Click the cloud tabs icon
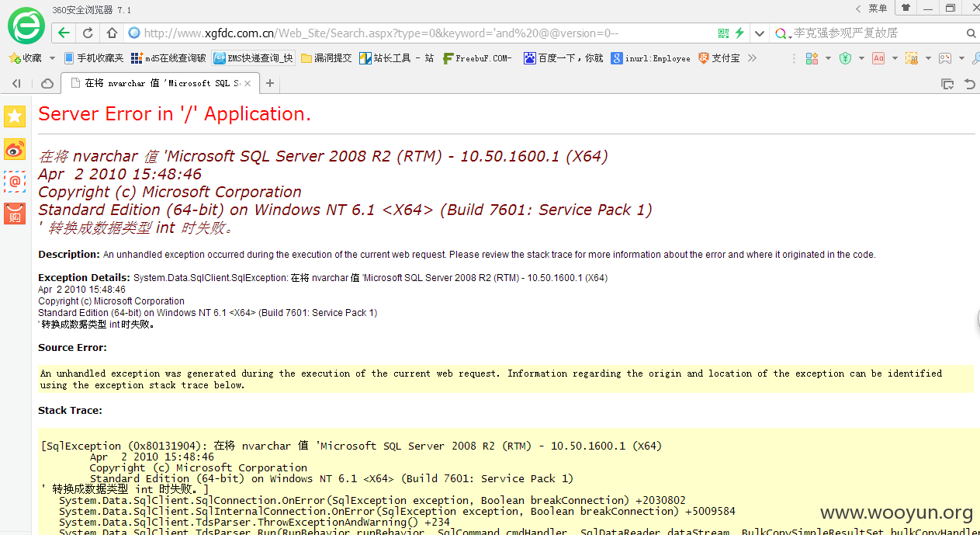 [47, 83]
